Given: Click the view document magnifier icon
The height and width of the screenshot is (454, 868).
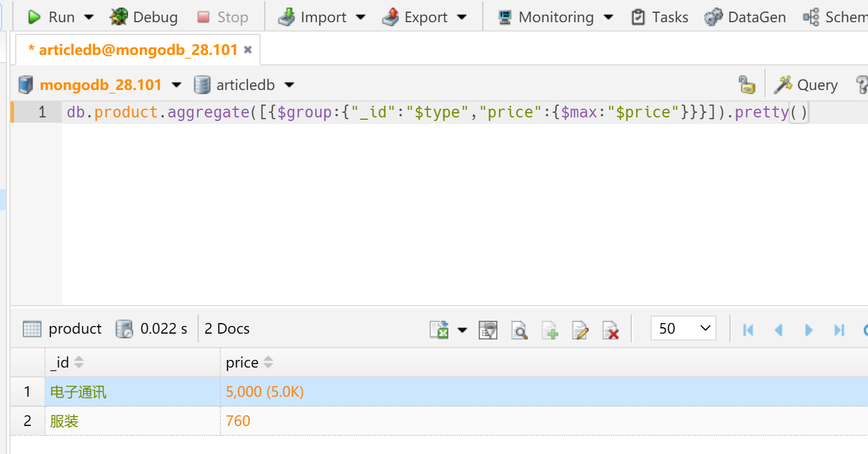Looking at the screenshot, I should coord(519,330).
